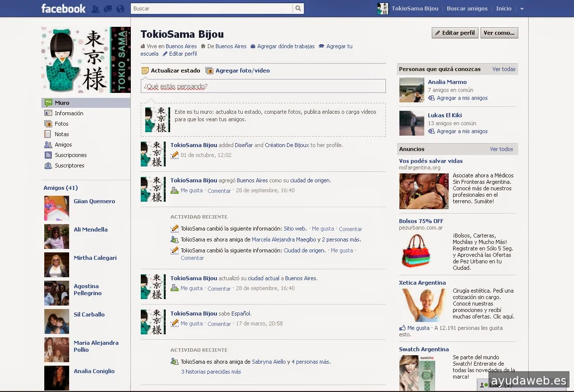
Task: Expand 3 historias parecidas más
Action: [x=211, y=372]
